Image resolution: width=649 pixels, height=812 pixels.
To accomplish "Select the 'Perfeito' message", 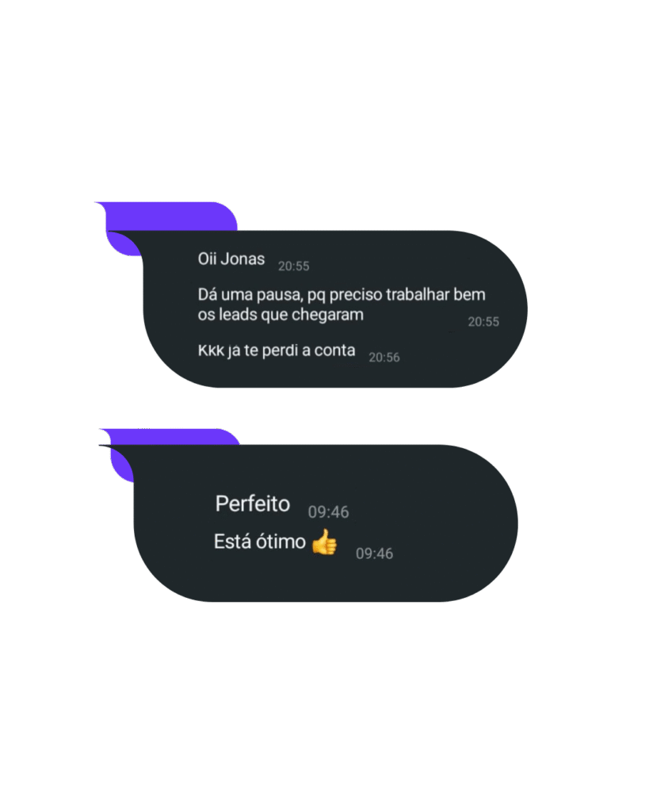I will [x=253, y=504].
